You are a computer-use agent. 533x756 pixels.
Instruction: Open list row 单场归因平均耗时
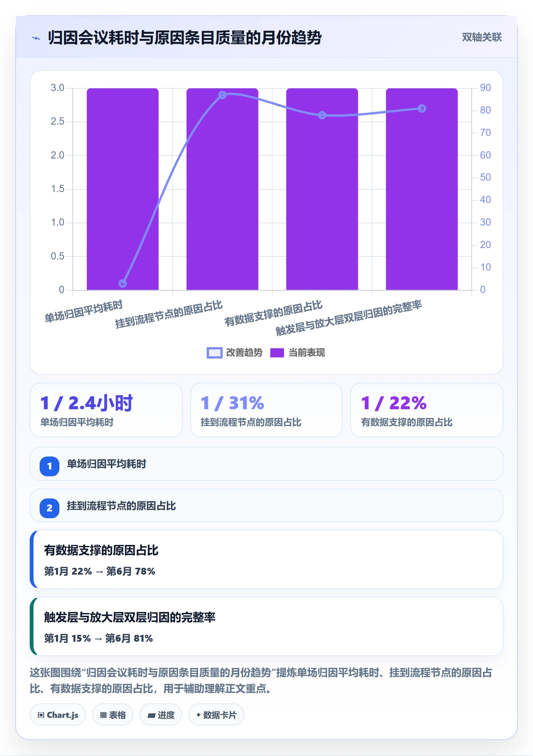click(266, 464)
